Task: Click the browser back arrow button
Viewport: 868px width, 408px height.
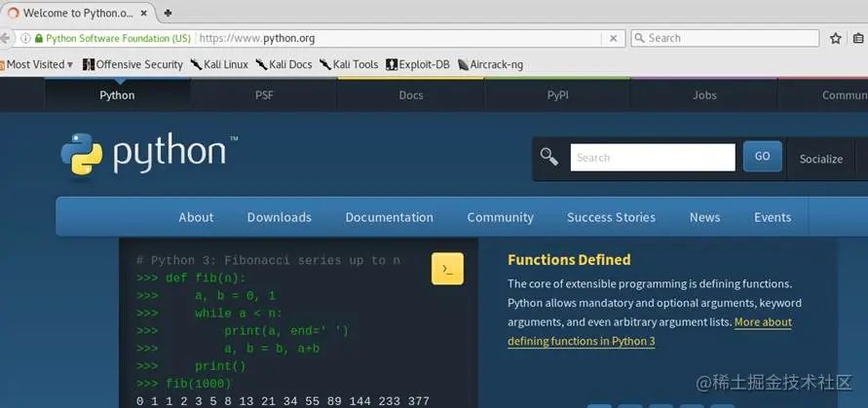Action: click(x=5, y=38)
